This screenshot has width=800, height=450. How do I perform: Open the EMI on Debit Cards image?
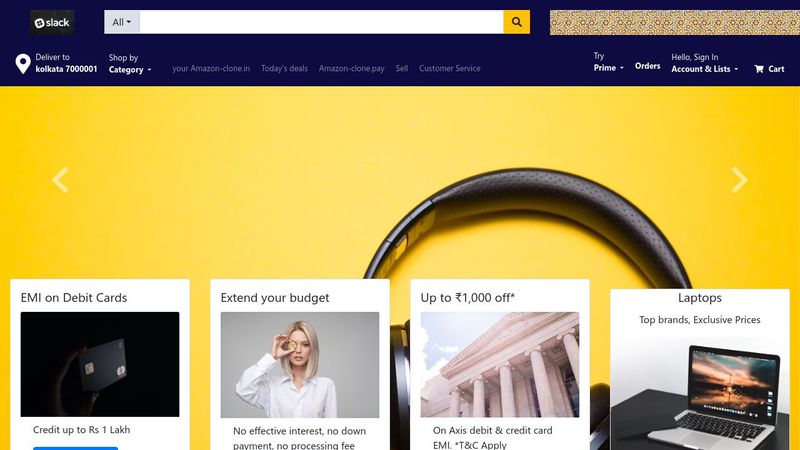pyautogui.click(x=100, y=364)
